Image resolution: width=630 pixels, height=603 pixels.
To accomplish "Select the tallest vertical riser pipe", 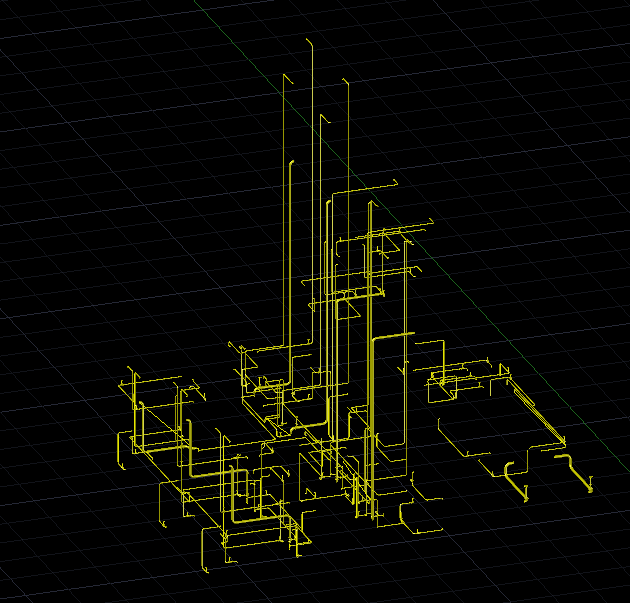I will click(x=312, y=193).
